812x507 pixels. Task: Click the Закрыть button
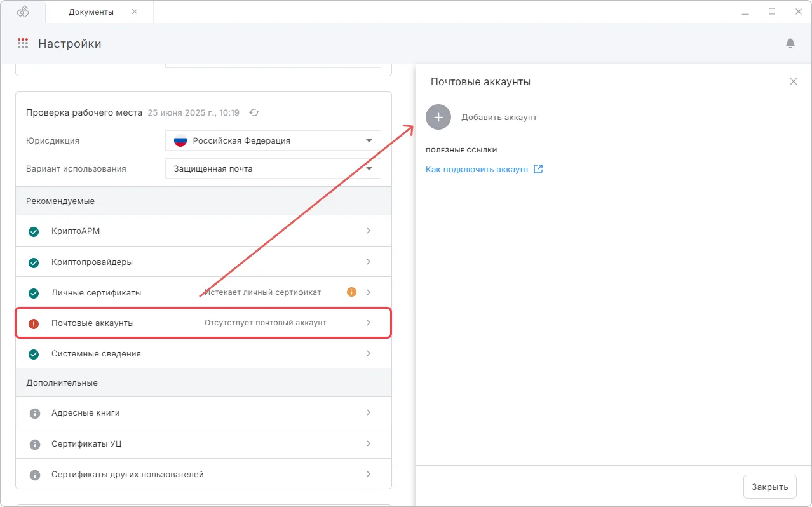click(x=770, y=487)
